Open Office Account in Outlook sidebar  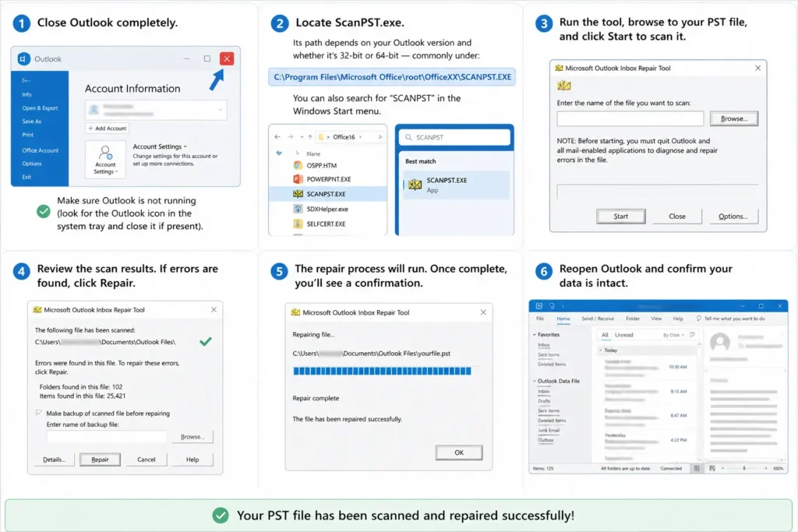pyautogui.click(x=41, y=150)
